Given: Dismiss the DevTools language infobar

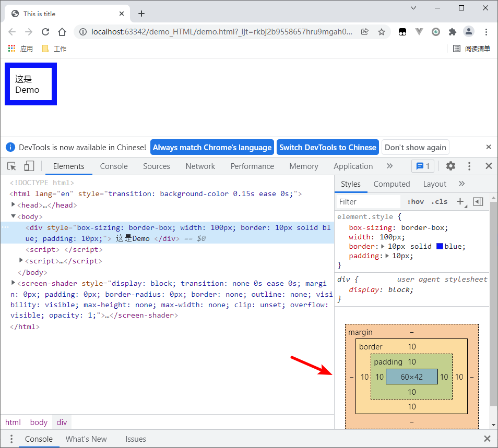Looking at the screenshot, I should pyautogui.click(x=489, y=147).
